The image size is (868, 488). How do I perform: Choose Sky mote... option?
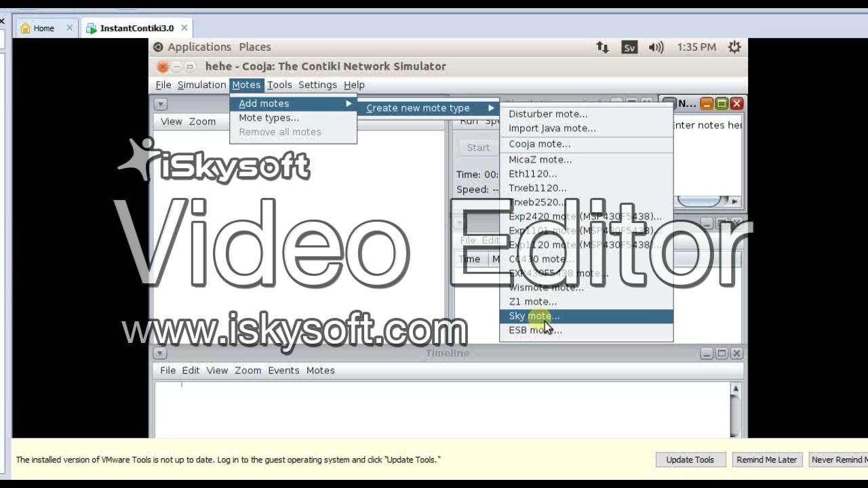click(x=587, y=316)
